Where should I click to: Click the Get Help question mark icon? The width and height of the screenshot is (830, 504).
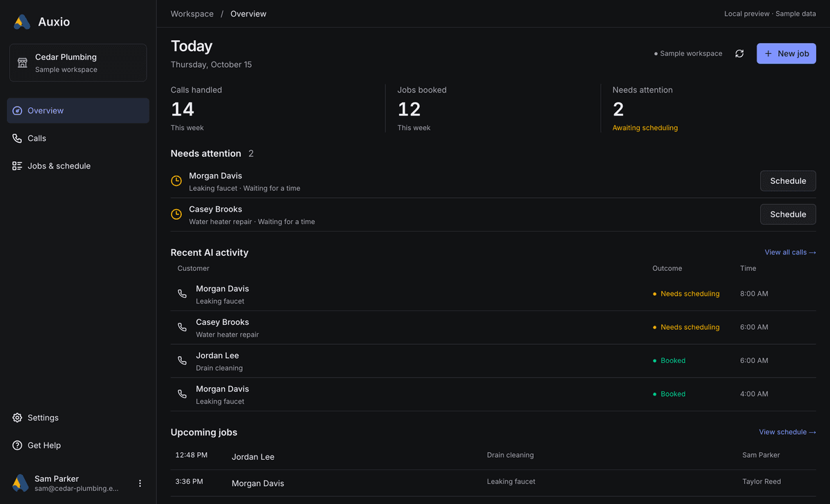(17, 445)
